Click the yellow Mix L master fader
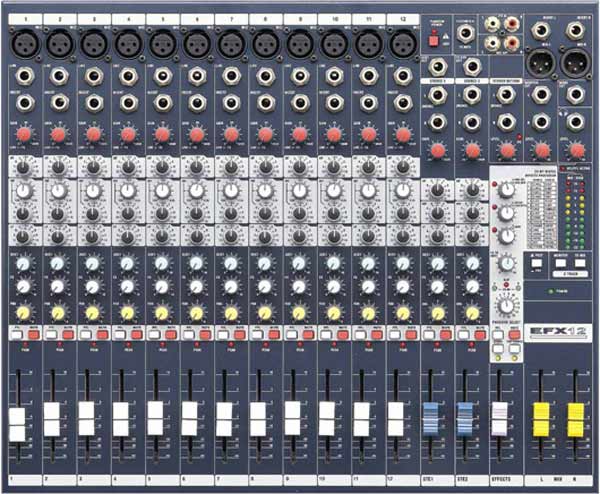 pos(541,420)
